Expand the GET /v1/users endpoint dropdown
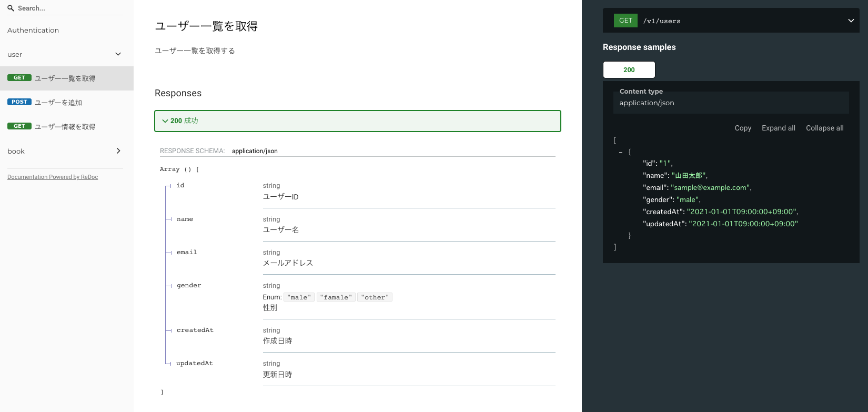This screenshot has width=868, height=412. pos(851,21)
